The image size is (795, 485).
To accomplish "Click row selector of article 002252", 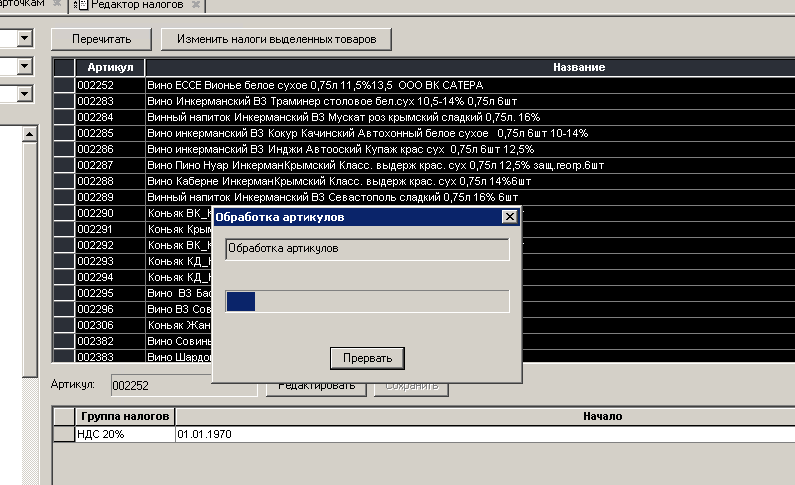I will (64, 85).
